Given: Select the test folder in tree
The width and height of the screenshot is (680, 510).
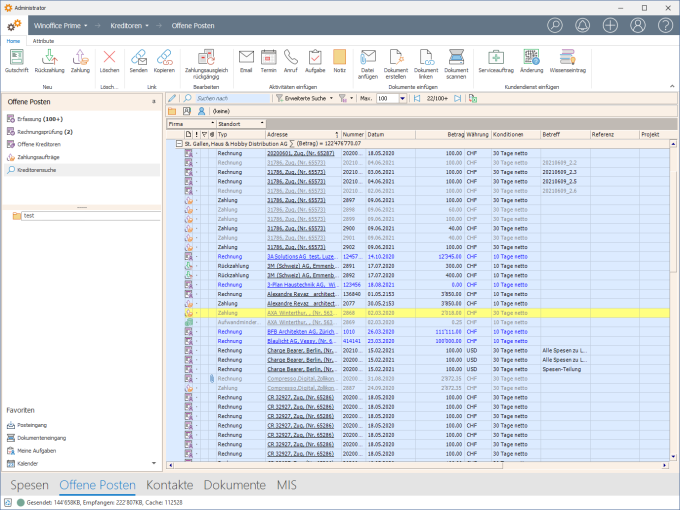Looking at the screenshot, I should point(30,215).
